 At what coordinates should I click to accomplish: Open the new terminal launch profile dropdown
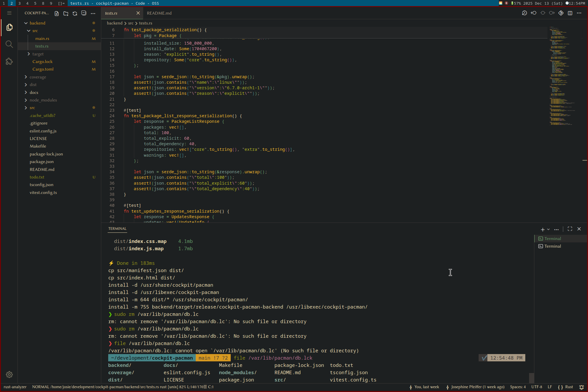tap(548, 229)
